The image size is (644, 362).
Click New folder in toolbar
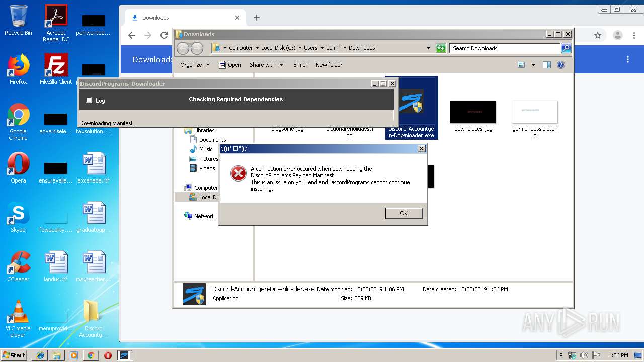click(x=329, y=65)
